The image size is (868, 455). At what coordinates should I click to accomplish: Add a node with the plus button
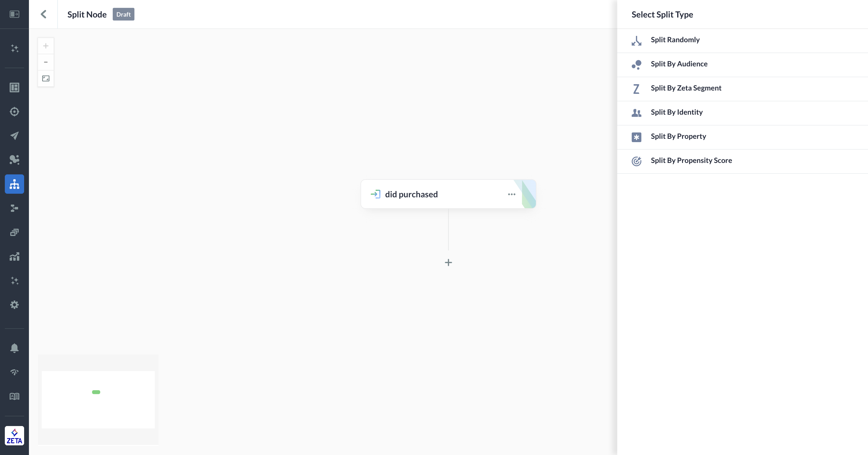[448, 262]
